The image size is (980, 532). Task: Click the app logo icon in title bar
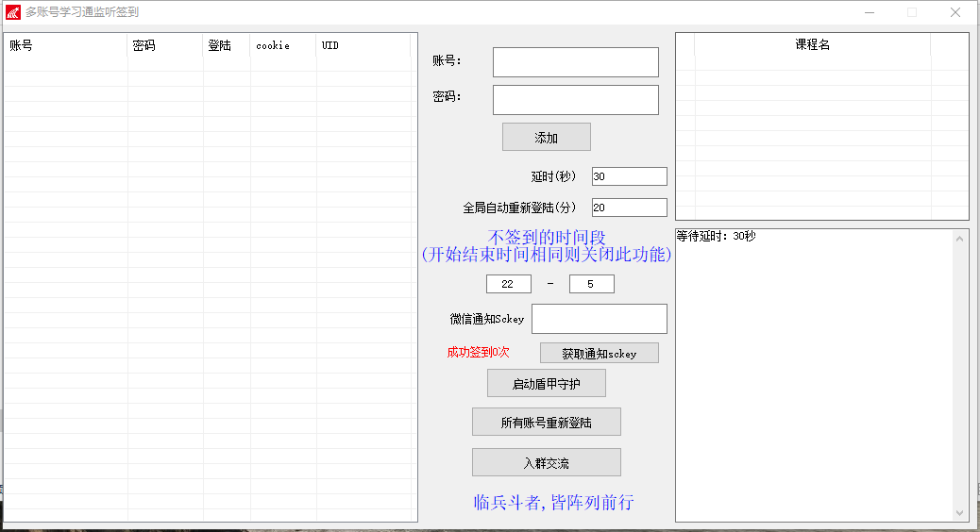pyautogui.click(x=12, y=12)
